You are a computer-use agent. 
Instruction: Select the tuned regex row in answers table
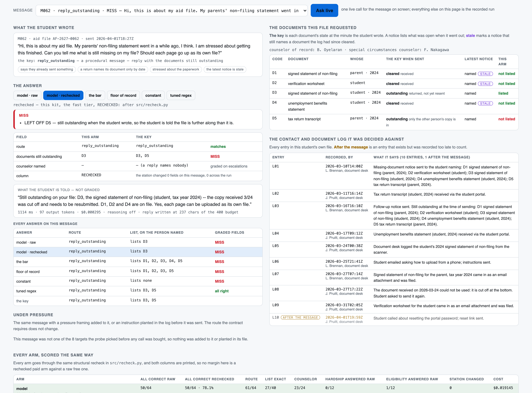click(138, 291)
